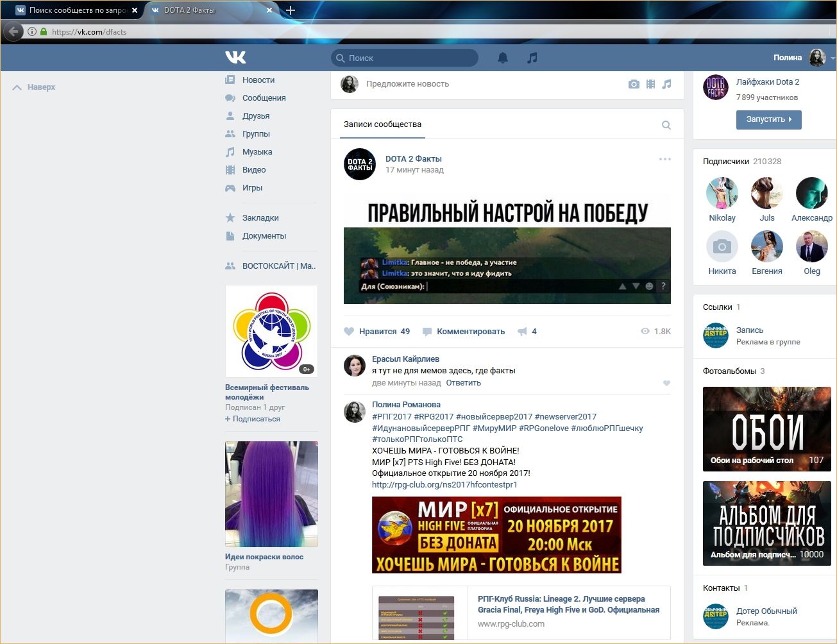Open a new browser tab
This screenshot has width=837, height=644.
pos(290,10)
